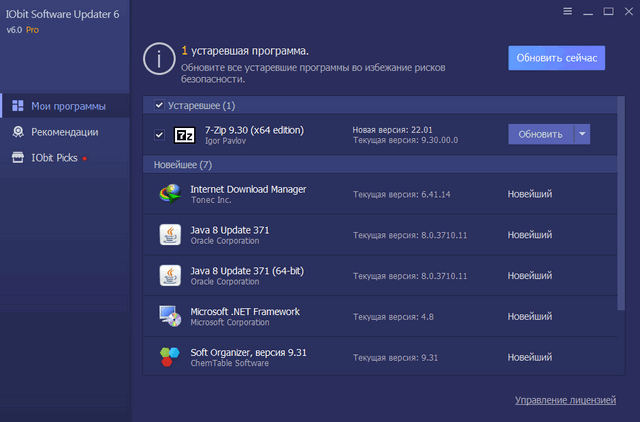Open the IObit Picks section
This screenshot has width=640, height=422.
click(55, 158)
